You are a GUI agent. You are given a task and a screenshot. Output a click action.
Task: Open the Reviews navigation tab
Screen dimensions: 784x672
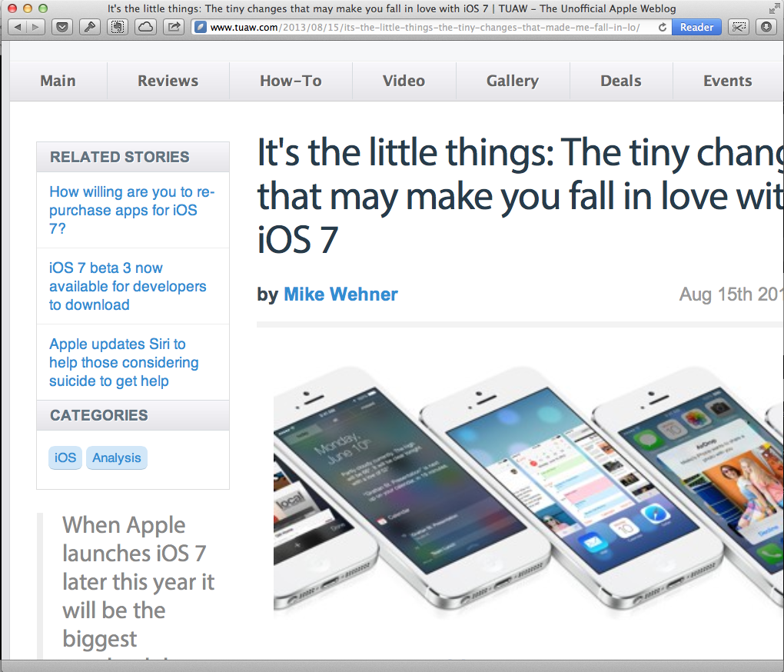pos(168,81)
